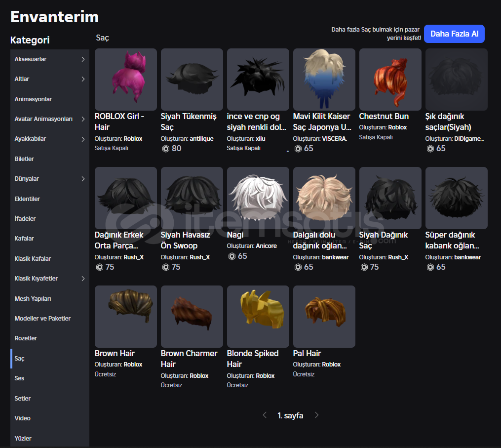Open the Blonde Spiked Hair title link

pyautogui.click(x=253, y=359)
